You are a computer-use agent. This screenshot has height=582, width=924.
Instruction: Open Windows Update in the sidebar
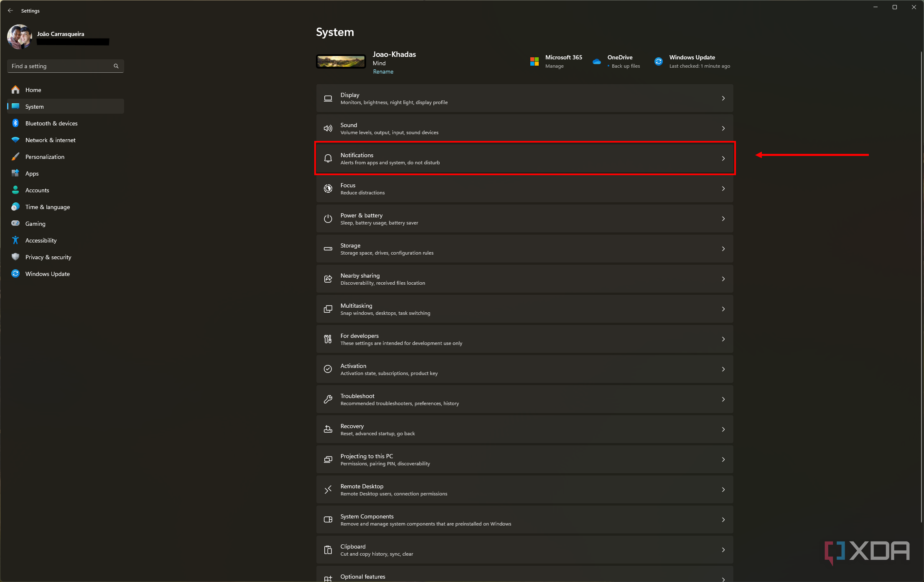66,273
